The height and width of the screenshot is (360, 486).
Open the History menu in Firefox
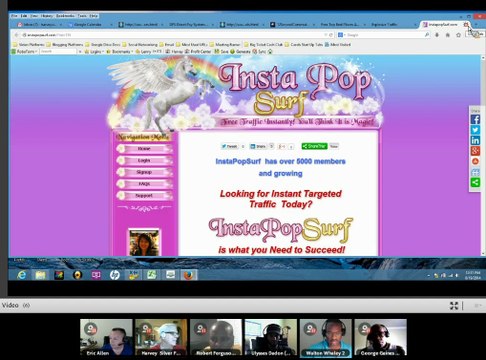coord(46,16)
